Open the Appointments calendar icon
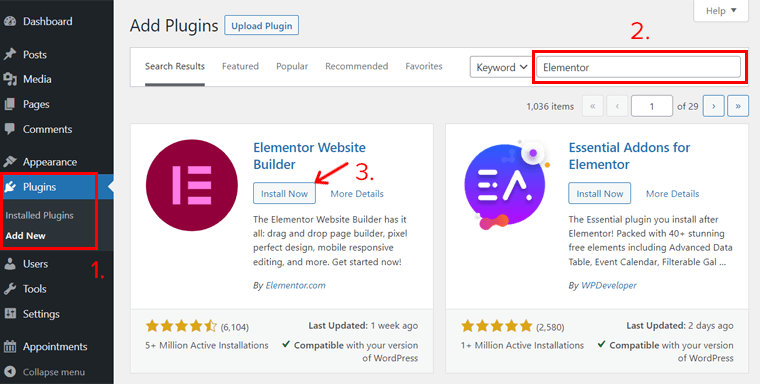This screenshot has width=760, height=384. click(10, 346)
